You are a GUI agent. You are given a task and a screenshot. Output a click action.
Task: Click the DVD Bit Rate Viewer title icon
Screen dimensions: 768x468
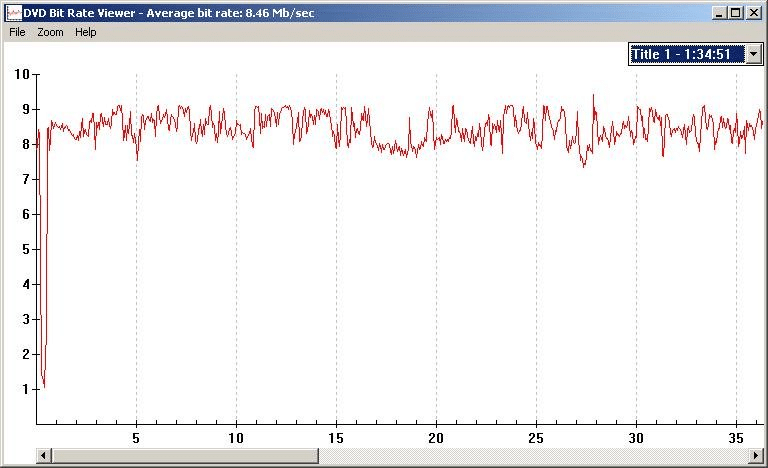(x=14, y=13)
